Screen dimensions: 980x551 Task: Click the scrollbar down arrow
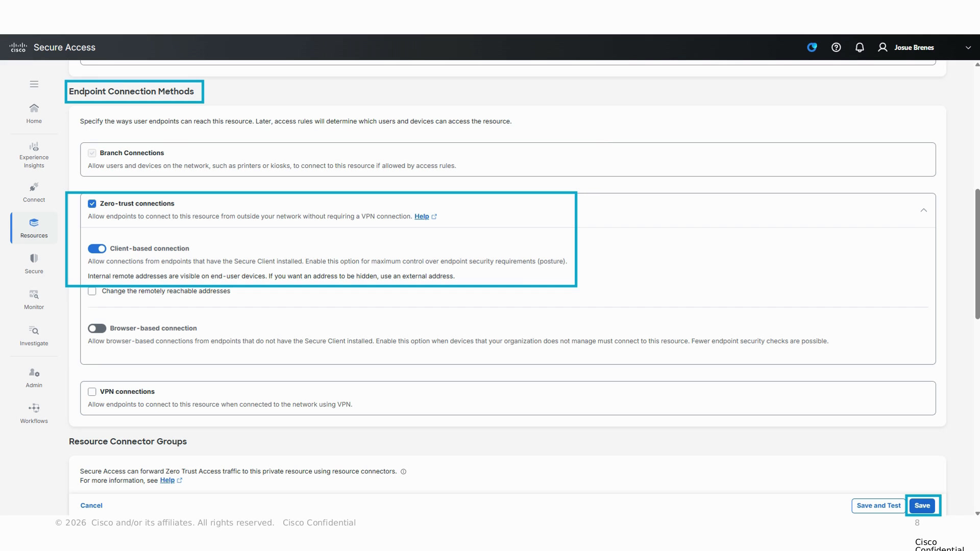point(977,514)
